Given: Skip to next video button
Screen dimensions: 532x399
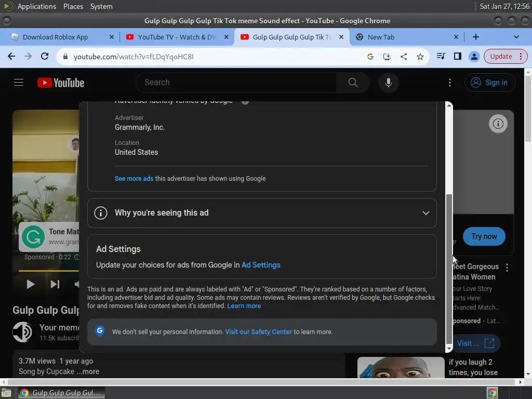Looking at the screenshot, I should [55, 284].
